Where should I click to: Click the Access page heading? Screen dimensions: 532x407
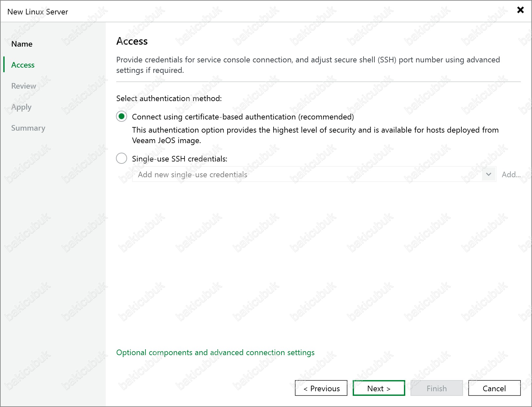(132, 41)
